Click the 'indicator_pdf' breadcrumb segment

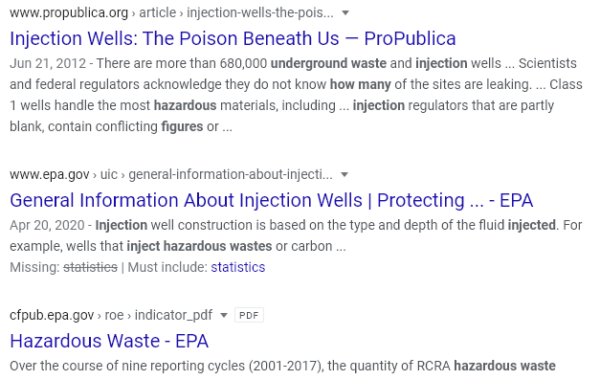tap(173, 315)
